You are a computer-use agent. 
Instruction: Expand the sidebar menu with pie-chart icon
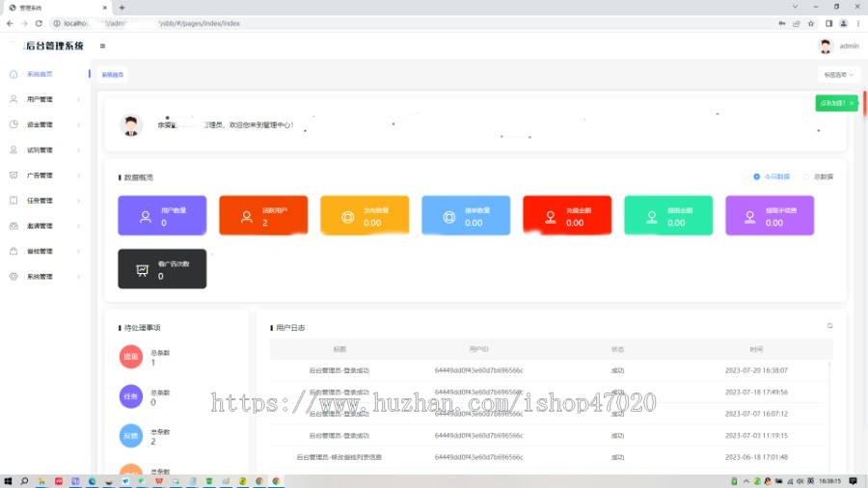click(45, 125)
